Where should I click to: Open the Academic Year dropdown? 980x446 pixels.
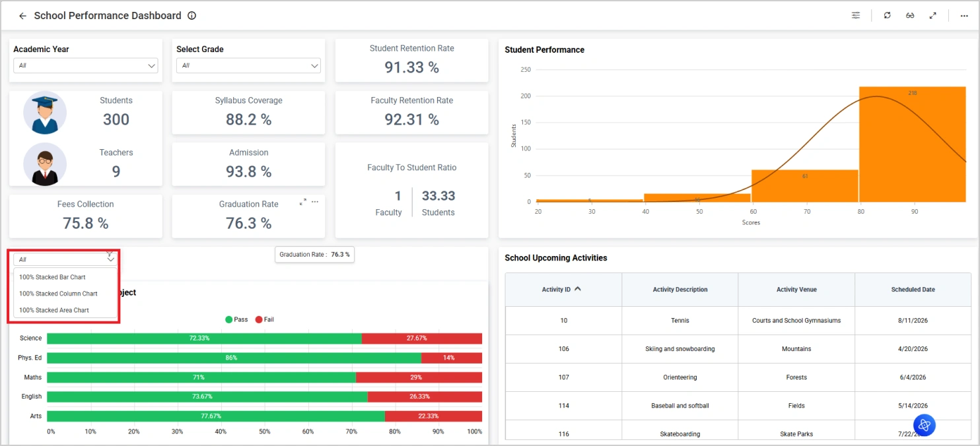click(86, 65)
